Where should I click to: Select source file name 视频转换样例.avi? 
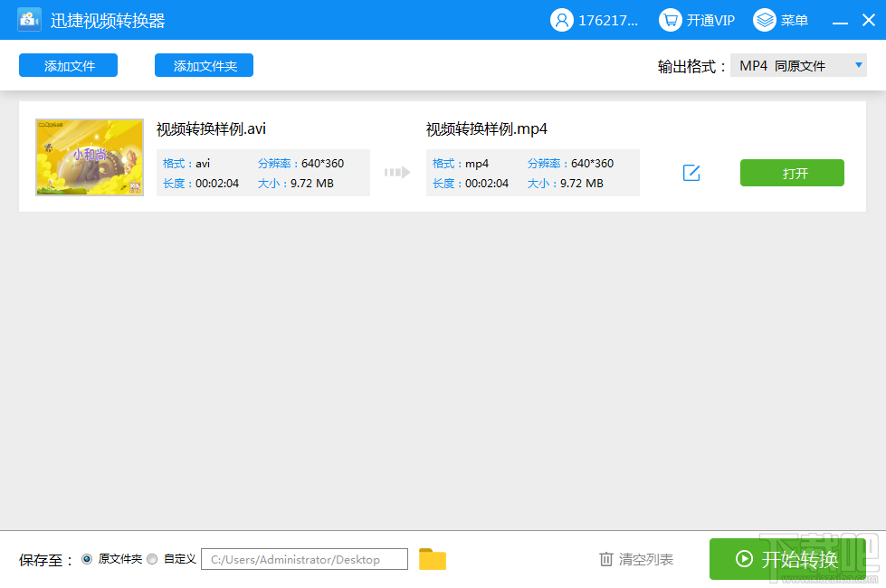211,128
